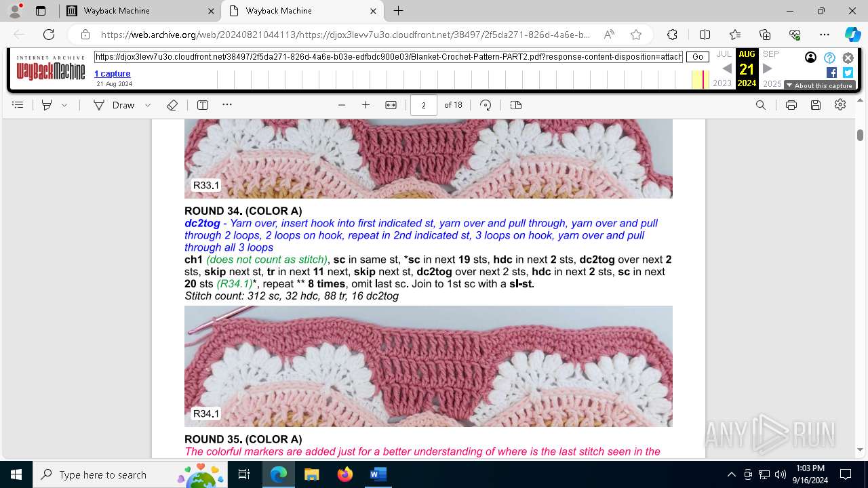Expand About this capture dropdown

click(819, 85)
